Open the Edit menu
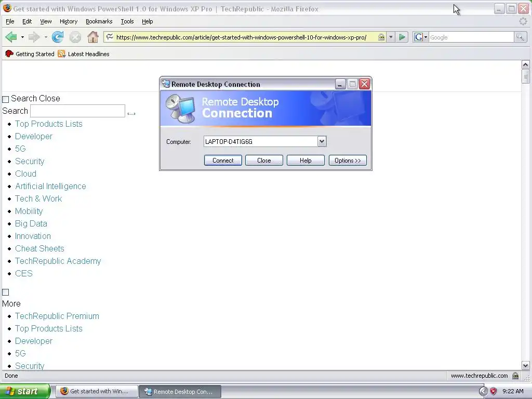 27,21
